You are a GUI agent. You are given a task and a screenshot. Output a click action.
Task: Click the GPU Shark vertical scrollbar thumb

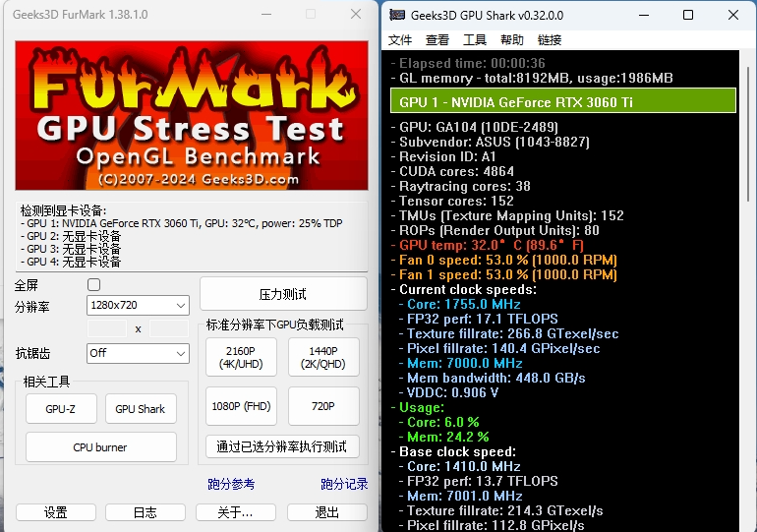pyautogui.click(x=748, y=134)
